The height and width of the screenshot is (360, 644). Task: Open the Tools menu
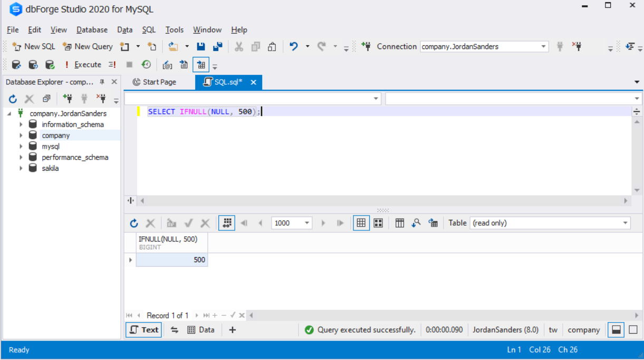point(175,30)
